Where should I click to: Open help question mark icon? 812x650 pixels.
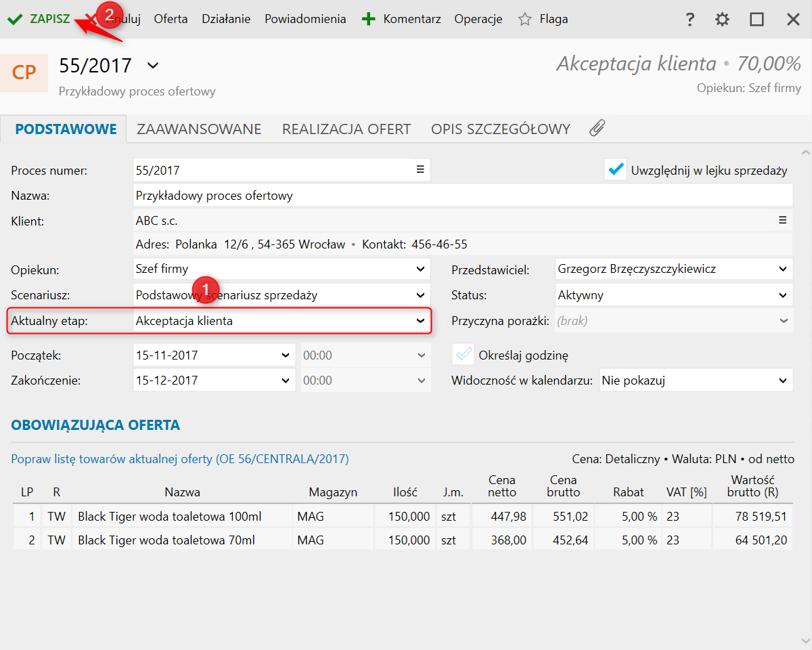(x=690, y=20)
